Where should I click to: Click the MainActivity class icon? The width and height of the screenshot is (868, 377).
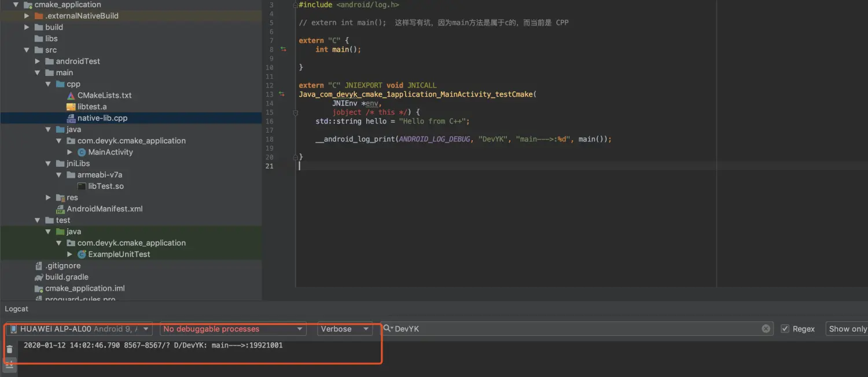(x=82, y=152)
